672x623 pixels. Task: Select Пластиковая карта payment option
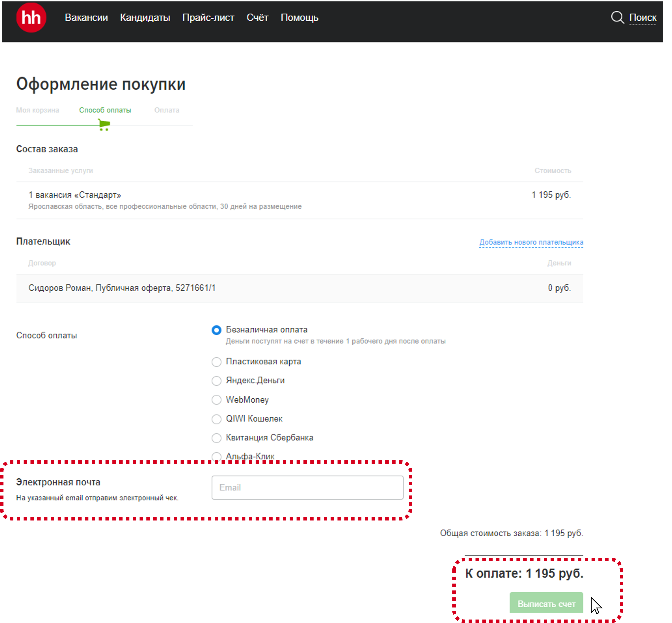[216, 362]
